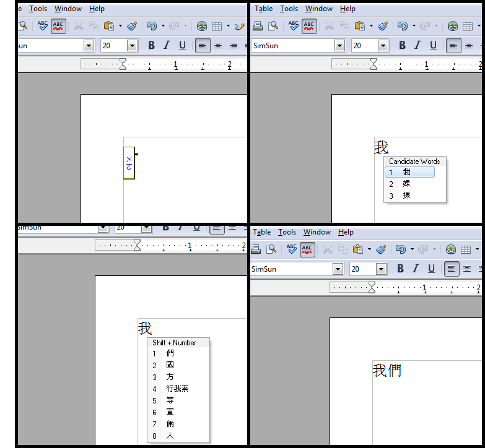Viewport: 485px width, 448px height.
Task: Toggle Bold formatting in the top-left window
Action: [151, 45]
